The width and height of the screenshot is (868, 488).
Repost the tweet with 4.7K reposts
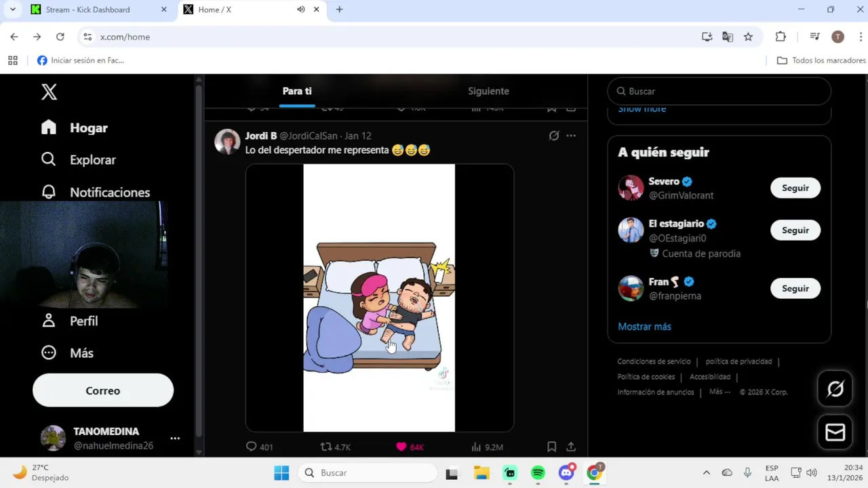(336, 447)
